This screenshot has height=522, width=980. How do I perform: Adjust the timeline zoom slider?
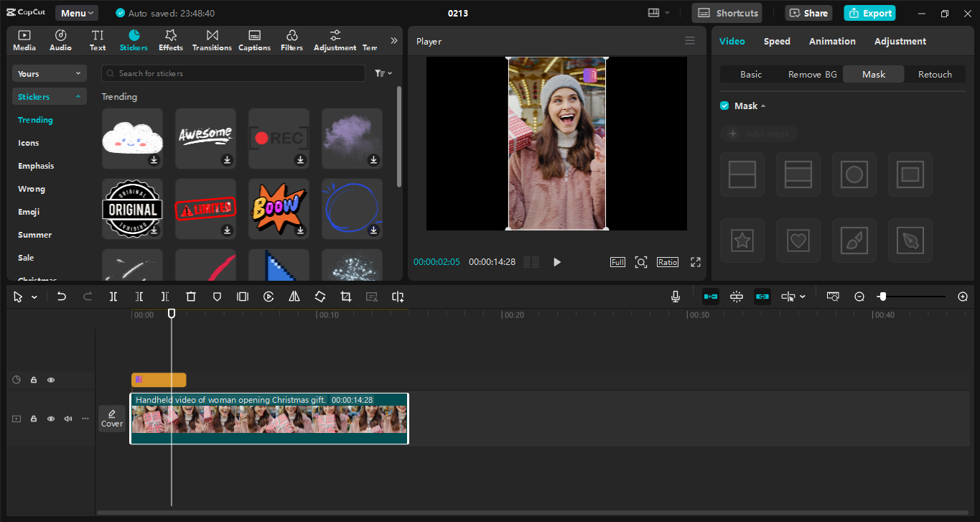click(883, 295)
